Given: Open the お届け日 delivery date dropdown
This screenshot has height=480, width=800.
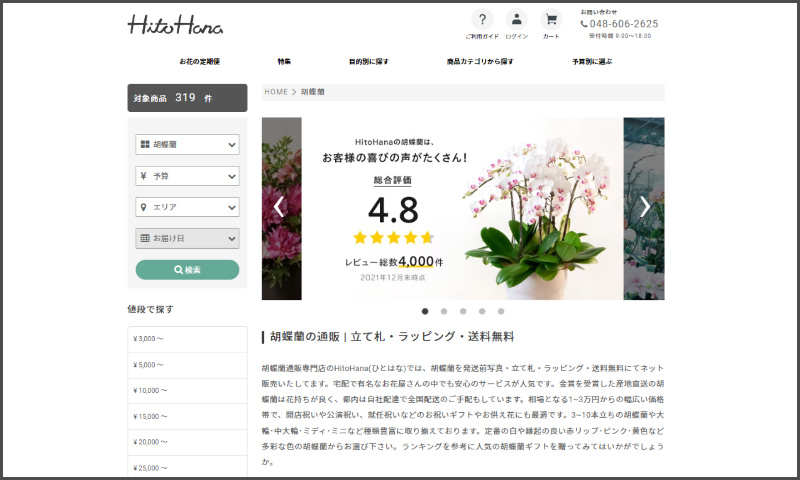Looking at the screenshot, I should click(x=187, y=238).
